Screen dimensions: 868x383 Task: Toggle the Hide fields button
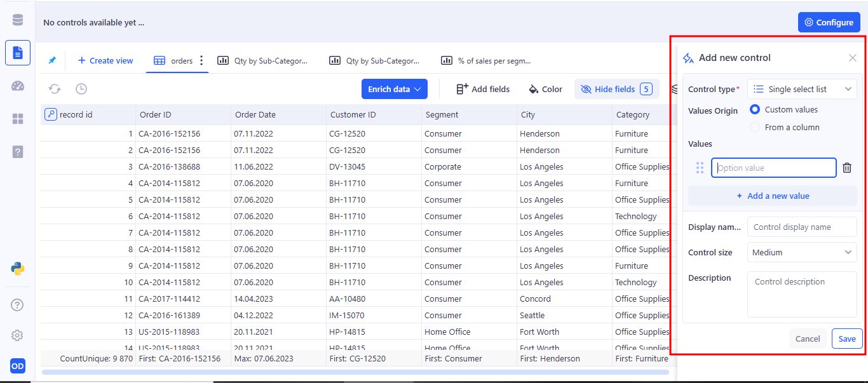pos(616,90)
